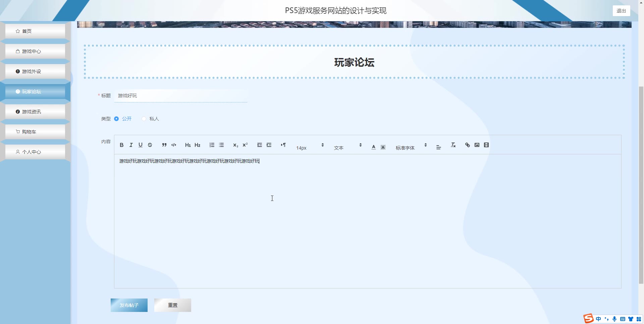Open the Sogou toolbox grid icon

[x=639, y=319]
